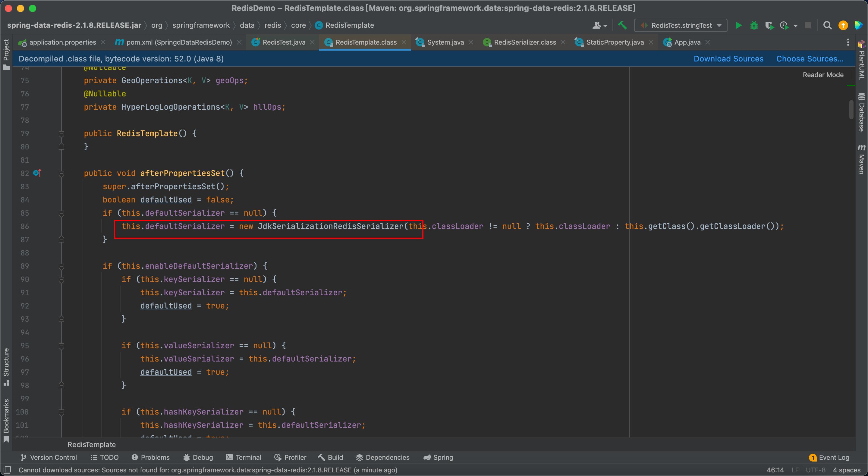
Task: Open the Project tool window
Action: tap(6, 54)
